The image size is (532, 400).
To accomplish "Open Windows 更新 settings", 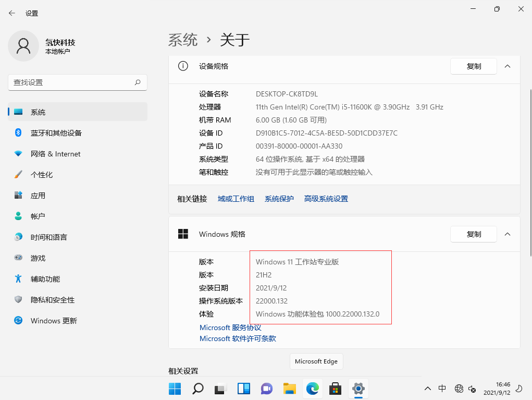I will click(78, 321).
